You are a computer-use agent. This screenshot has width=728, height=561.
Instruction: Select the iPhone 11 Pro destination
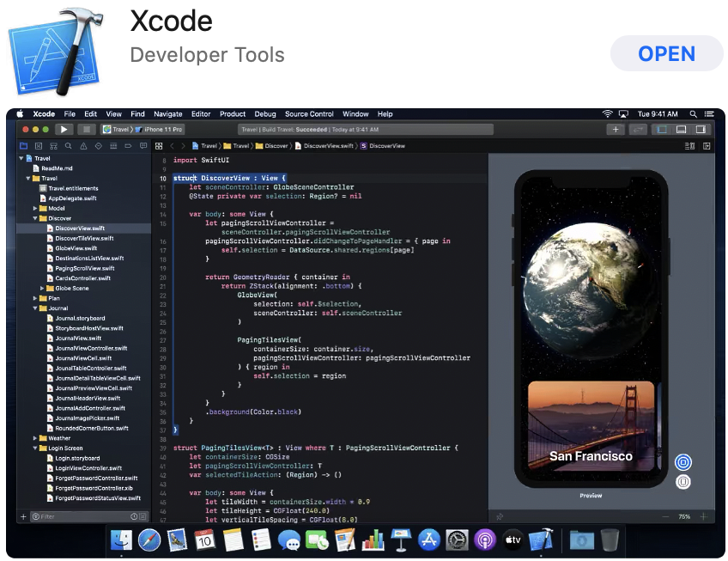(160, 130)
